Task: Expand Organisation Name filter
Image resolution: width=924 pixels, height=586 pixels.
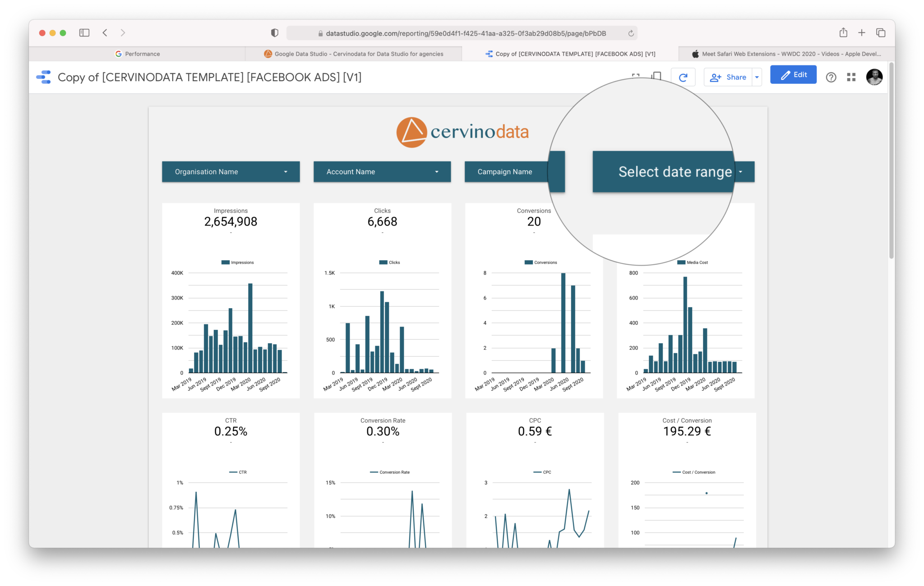Action: [x=231, y=172]
